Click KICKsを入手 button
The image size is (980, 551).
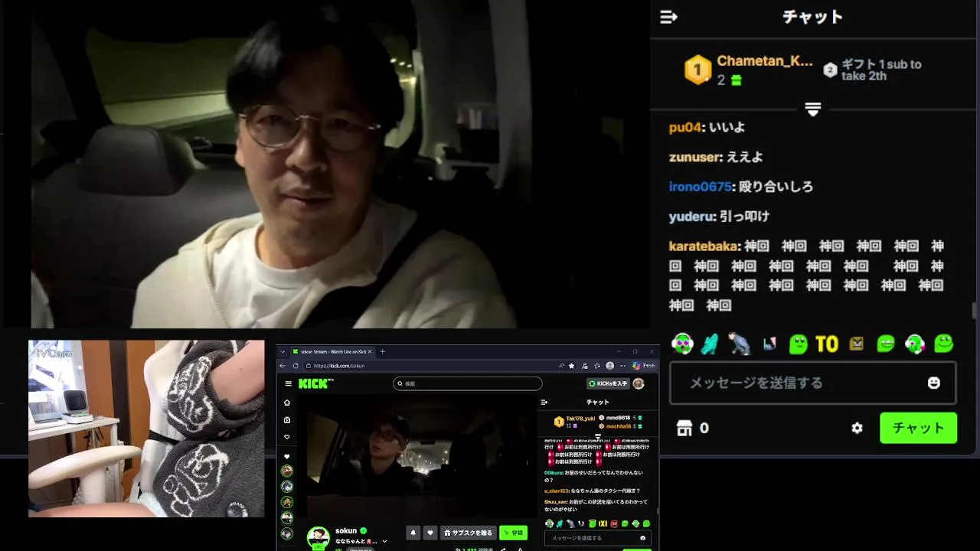[x=608, y=383]
